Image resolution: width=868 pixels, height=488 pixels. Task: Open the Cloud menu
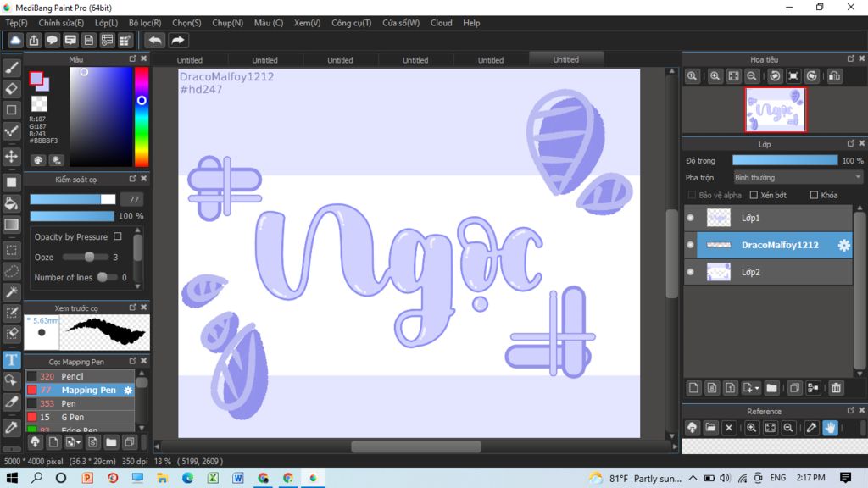[x=441, y=23]
